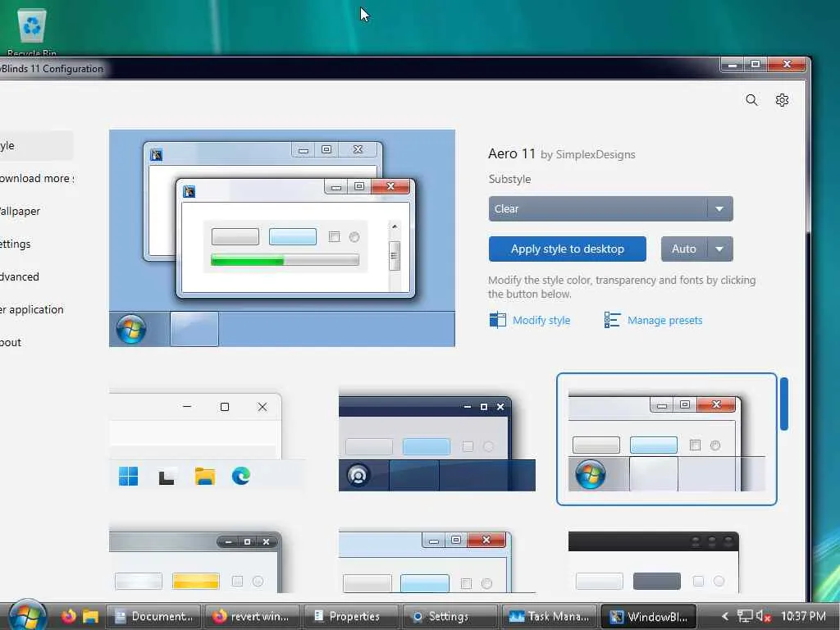Select the Windows 11 light style thumbnail
Screen dimensions: 840x630
pos(208,440)
